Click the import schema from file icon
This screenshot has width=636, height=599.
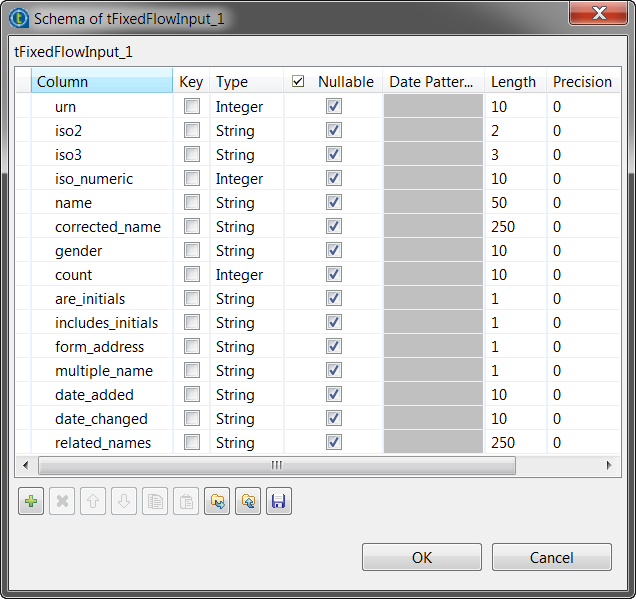[x=217, y=501]
